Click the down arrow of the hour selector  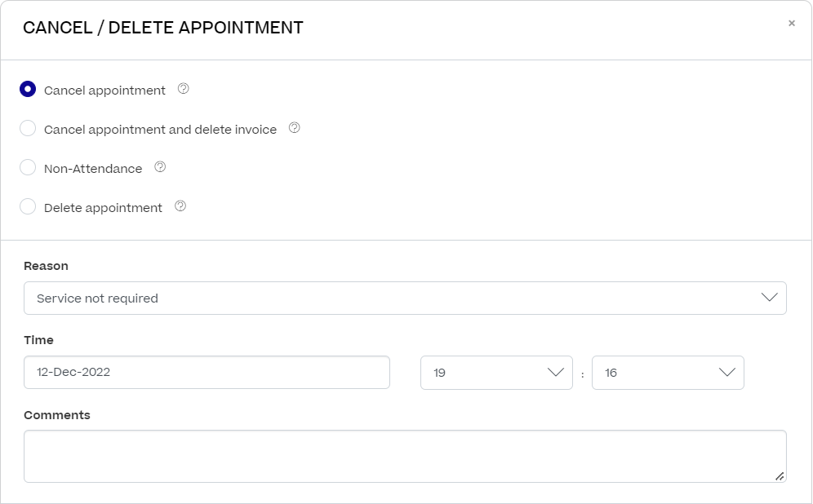(556, 373)
